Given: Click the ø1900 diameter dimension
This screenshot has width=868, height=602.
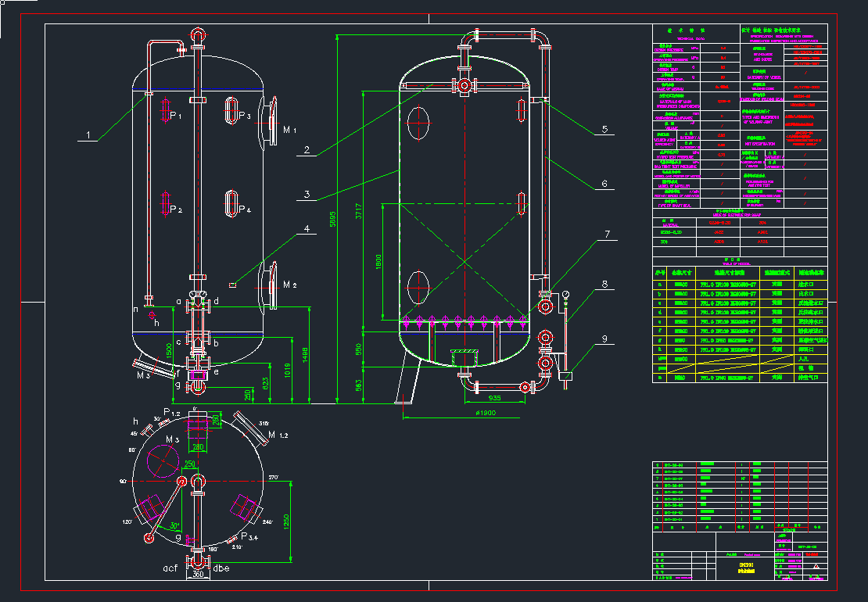Looking at the screenshot, I should coord(486,412).
